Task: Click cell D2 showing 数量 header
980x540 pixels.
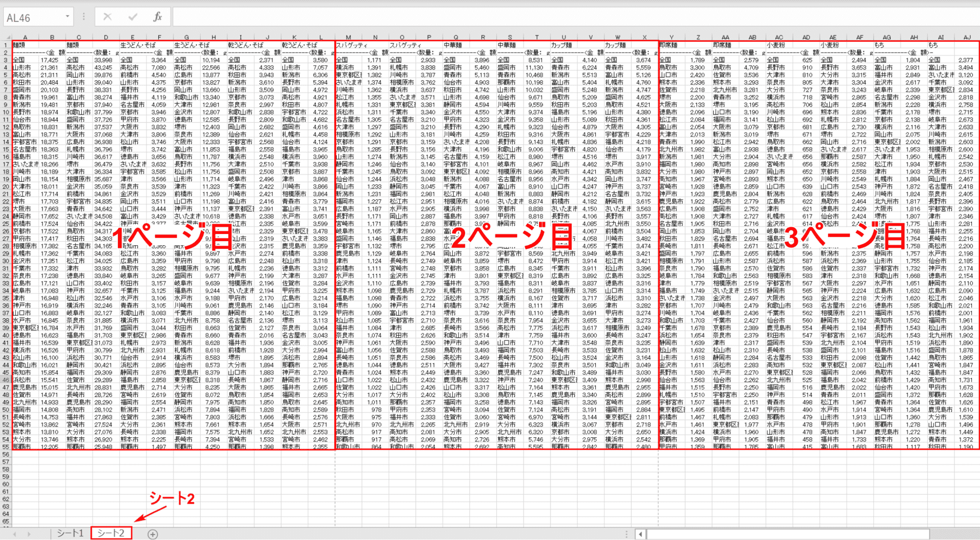Action: tap(106, 53)
